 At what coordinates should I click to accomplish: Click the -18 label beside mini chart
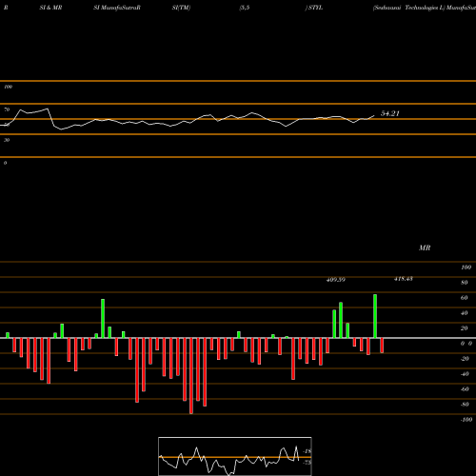307,451
